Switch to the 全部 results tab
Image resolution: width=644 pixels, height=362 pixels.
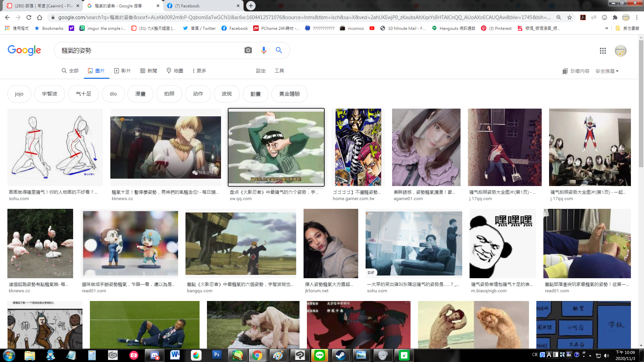pos(70,71)
